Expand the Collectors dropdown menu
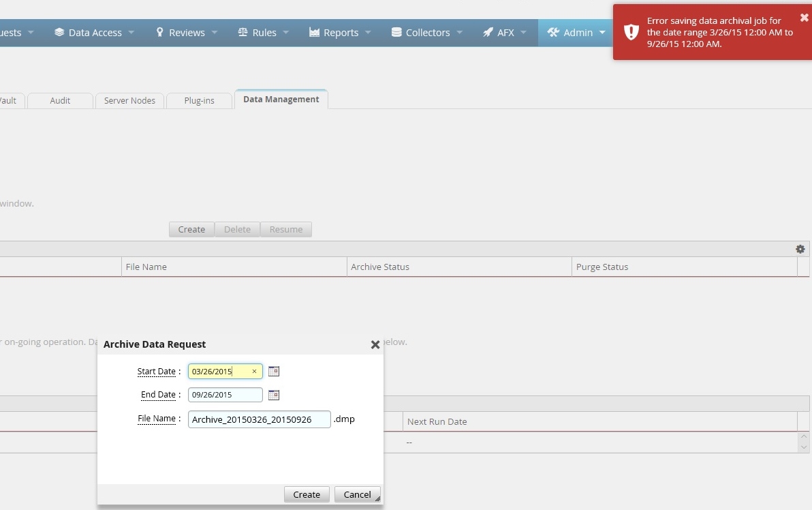812x510 pixels. (427, 33)
